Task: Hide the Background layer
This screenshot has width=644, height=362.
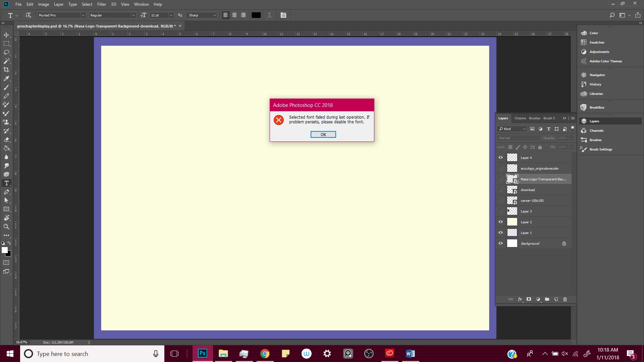Action: point(500,243)
